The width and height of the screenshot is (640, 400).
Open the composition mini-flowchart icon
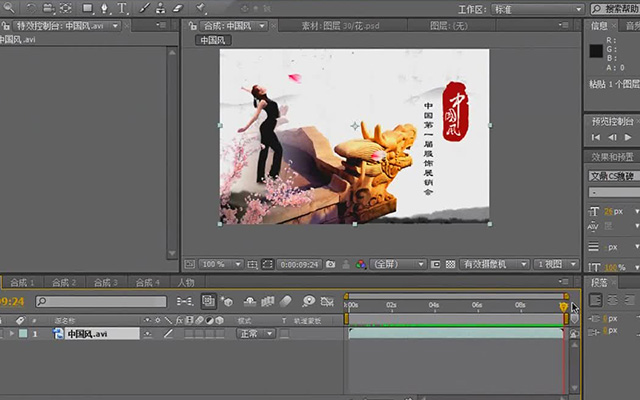pos(184,302)
